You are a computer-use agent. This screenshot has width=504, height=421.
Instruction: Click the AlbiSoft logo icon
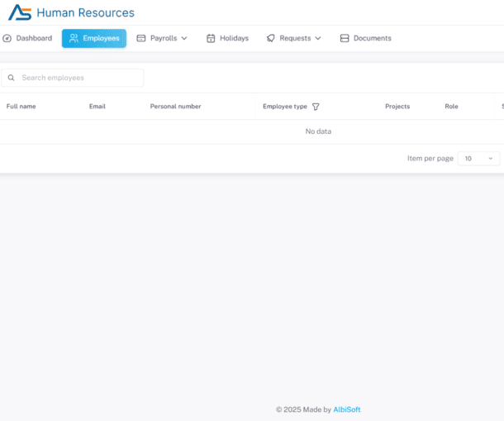[x=20, y=12]
